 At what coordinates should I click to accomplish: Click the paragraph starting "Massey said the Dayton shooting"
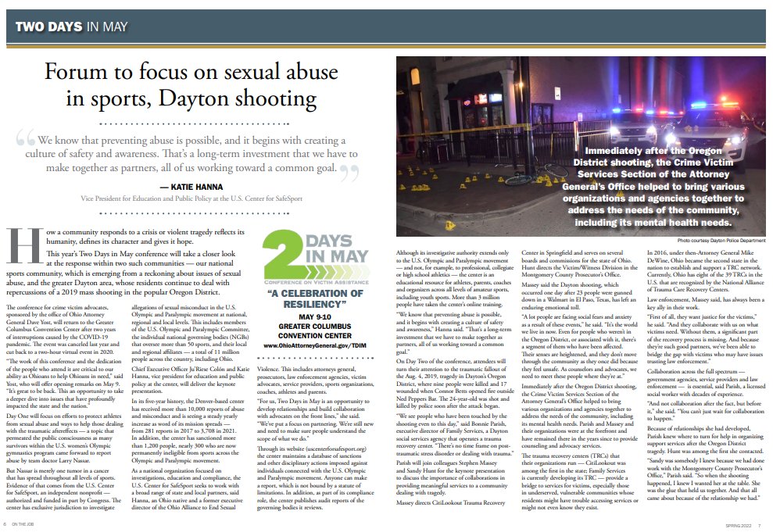tap(580, 295)
